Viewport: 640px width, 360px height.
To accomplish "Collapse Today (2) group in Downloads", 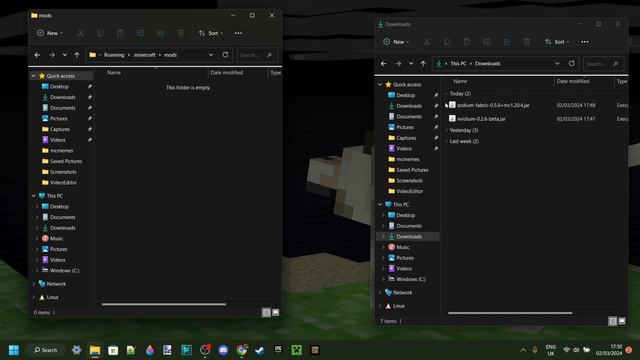I will tap(446, 94).
